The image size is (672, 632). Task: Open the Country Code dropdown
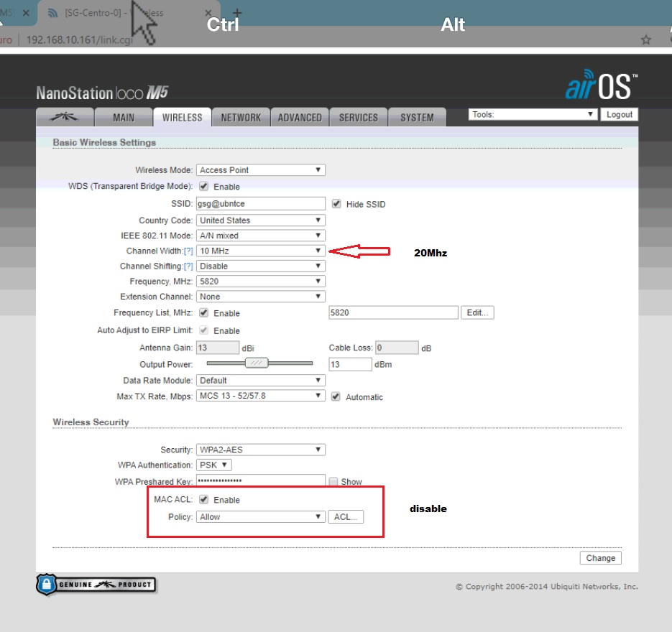click(261, 220)
